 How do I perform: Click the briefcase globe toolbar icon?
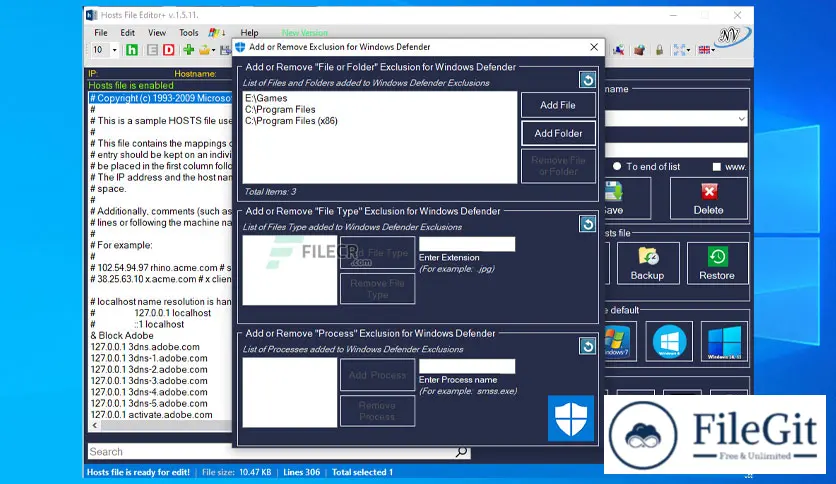639,50
